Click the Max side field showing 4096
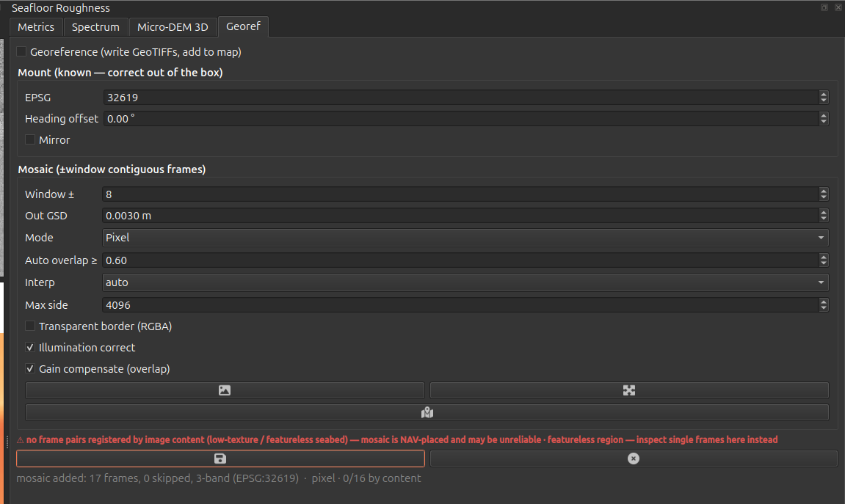This screenshot has width=845, height=504. point(460,304)
